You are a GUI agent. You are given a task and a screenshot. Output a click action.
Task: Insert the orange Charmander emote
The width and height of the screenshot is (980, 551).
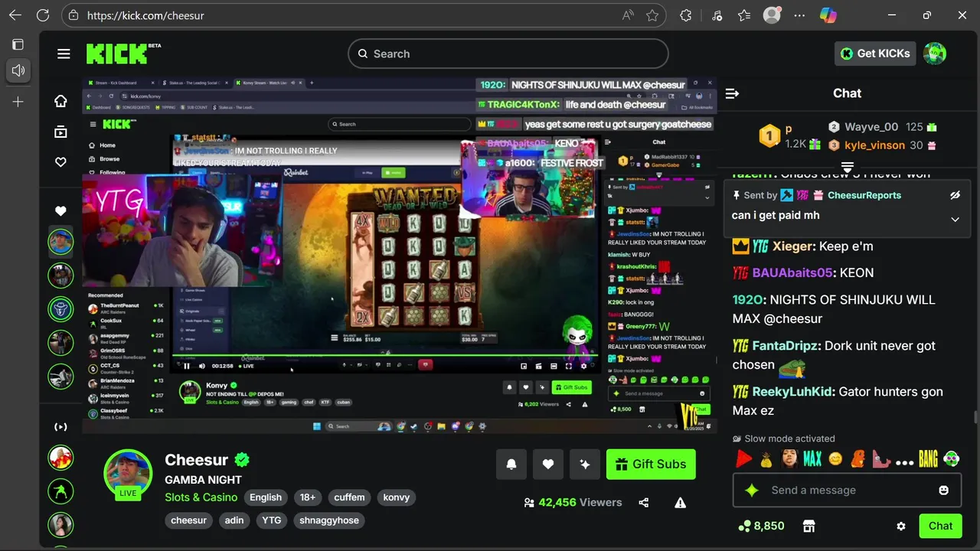tap(858, 459)
